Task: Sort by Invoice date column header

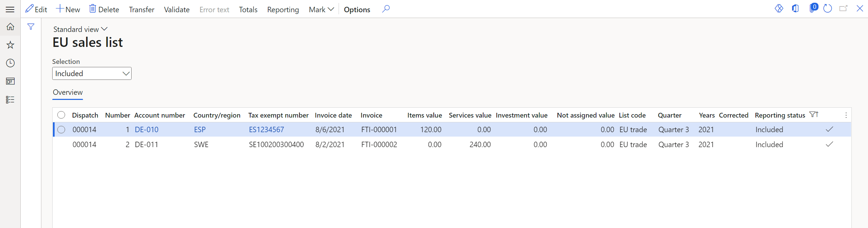Action: (x=333, y=115)
